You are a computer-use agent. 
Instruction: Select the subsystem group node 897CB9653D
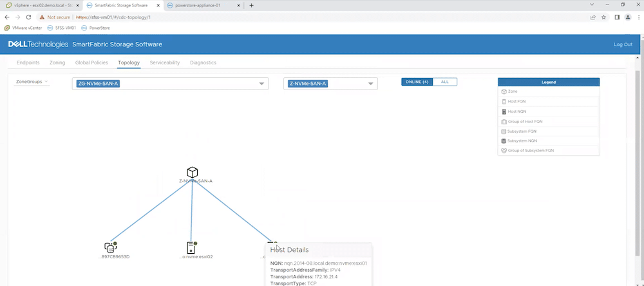click(x=109, y=247)
